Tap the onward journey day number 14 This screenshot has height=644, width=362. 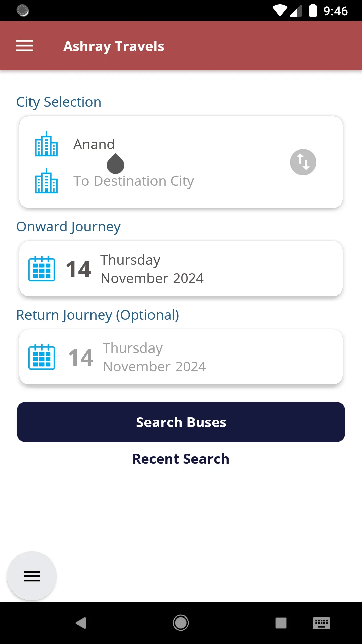78,269
